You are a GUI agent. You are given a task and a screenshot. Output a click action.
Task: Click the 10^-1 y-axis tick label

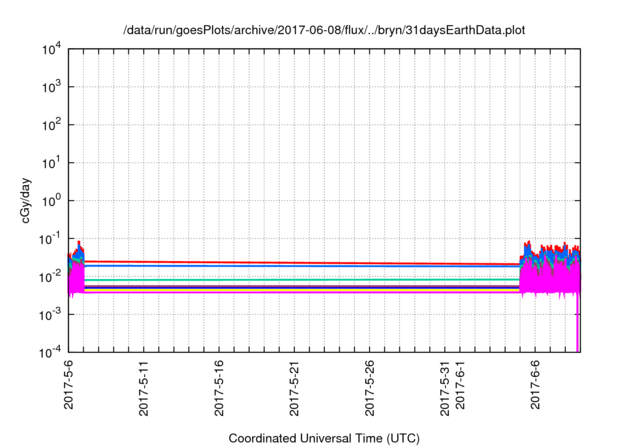[50, 239]
